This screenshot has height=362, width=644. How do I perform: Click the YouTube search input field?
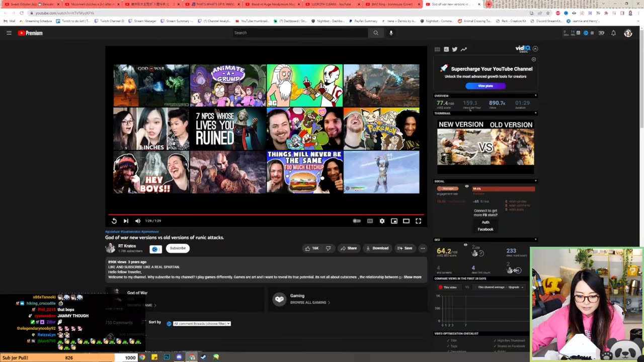click(x=299, y=33)
